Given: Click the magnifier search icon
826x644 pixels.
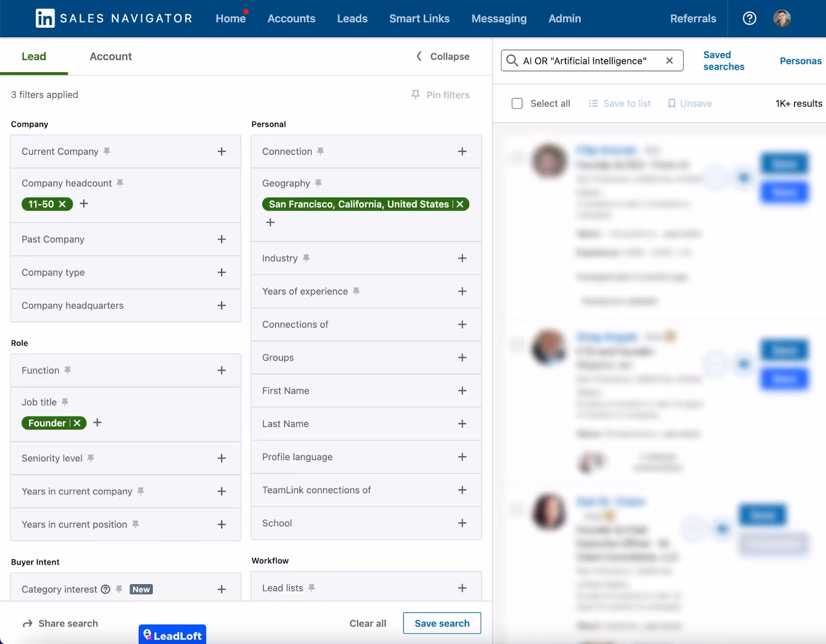Looking at the screenshot, I should click(512, 60).
